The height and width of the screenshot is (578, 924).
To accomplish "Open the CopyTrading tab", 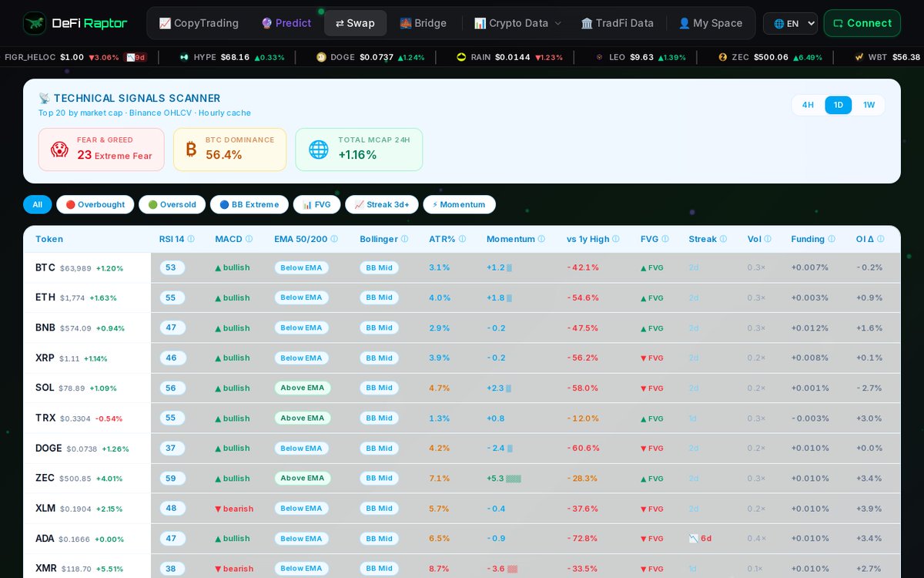I will (199, 23).
